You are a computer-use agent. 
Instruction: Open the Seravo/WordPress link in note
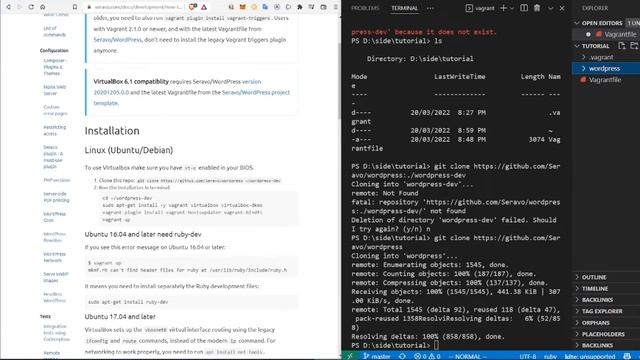pyautogui.click(x=117, y=40)
